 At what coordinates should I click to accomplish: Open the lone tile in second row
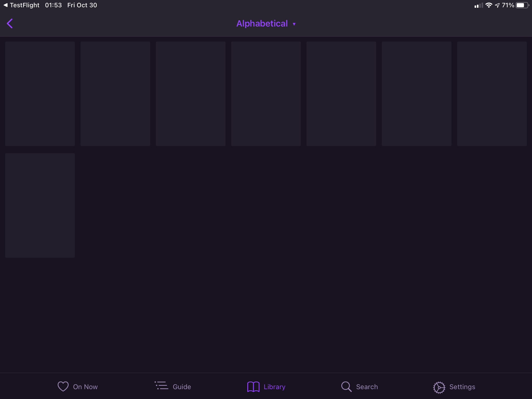click(x=40, y=205)
